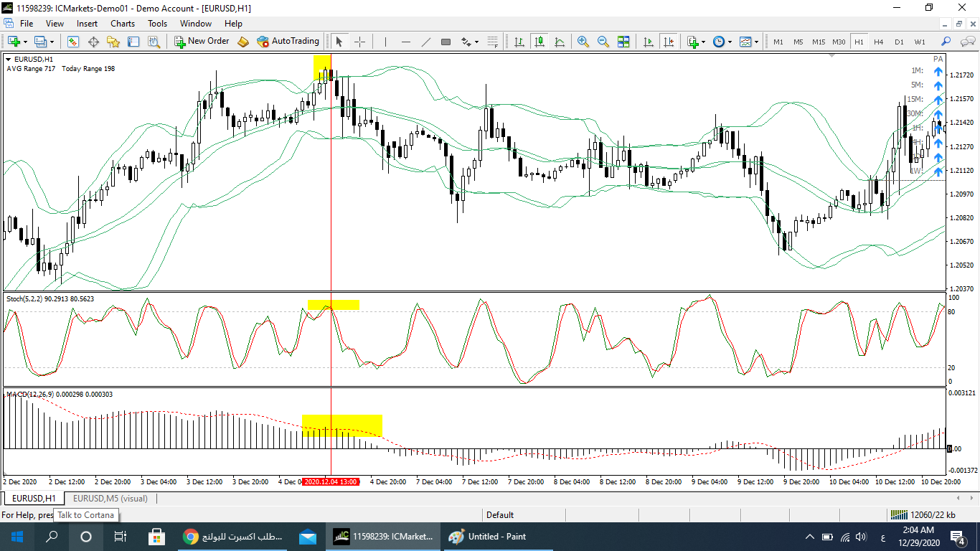Switch chart to line chart mode

(559, 42)
